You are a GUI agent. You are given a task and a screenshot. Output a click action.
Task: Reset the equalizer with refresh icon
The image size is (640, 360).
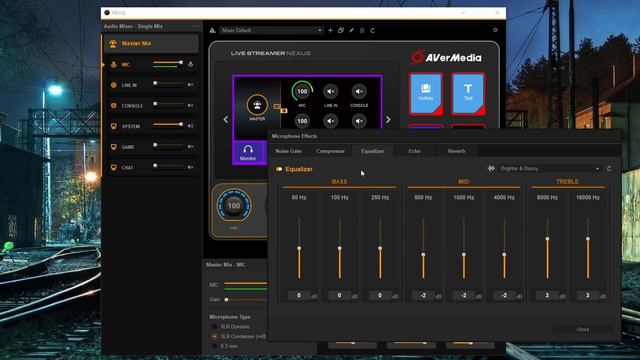609,168
